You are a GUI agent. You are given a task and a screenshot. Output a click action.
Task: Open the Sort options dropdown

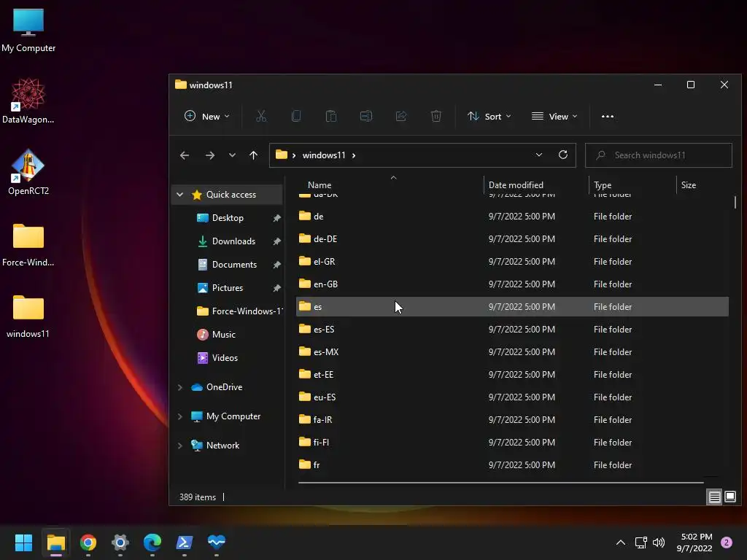point(489,116)
